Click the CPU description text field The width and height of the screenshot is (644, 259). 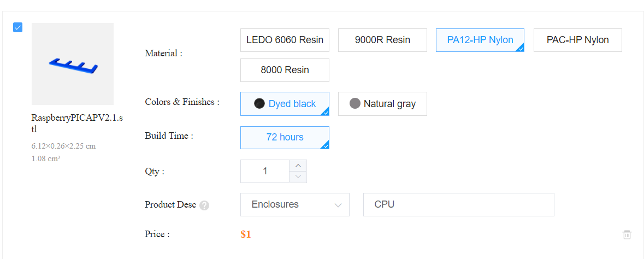pyautogui.click(x=459, y=205)
